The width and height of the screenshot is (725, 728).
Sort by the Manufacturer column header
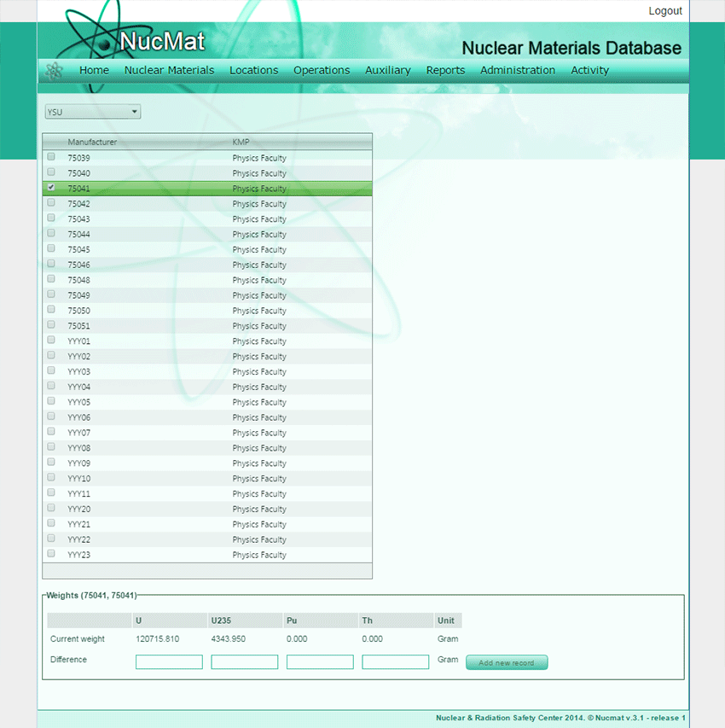[x=92, y=142]
